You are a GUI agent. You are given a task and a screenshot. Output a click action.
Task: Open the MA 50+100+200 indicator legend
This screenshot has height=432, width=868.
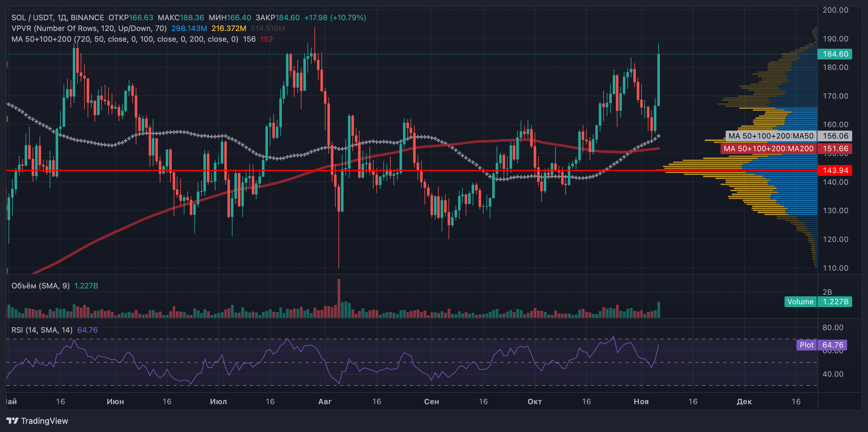click(x=125, y=39)
